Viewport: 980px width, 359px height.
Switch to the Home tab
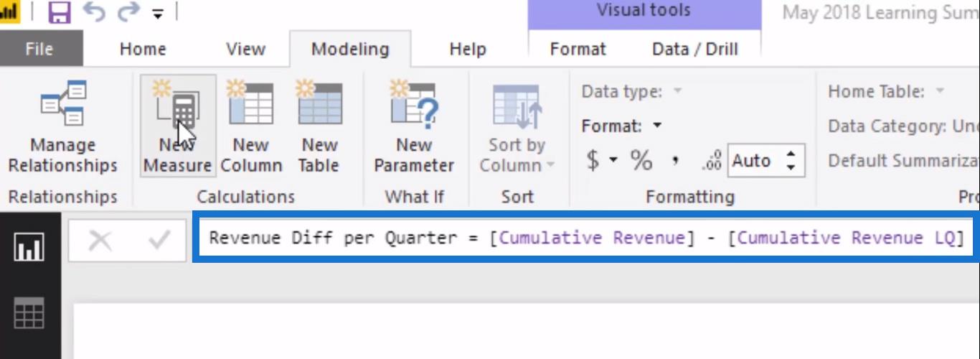(143, 49)
